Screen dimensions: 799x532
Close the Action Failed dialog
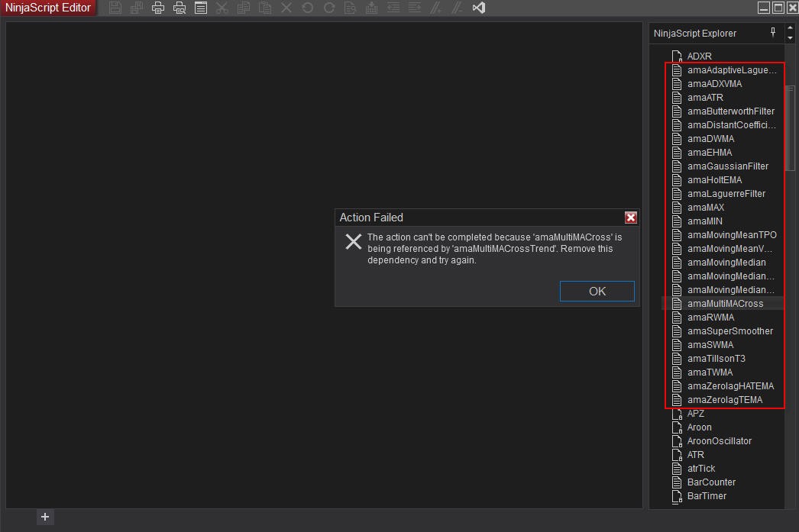[631, 218]
